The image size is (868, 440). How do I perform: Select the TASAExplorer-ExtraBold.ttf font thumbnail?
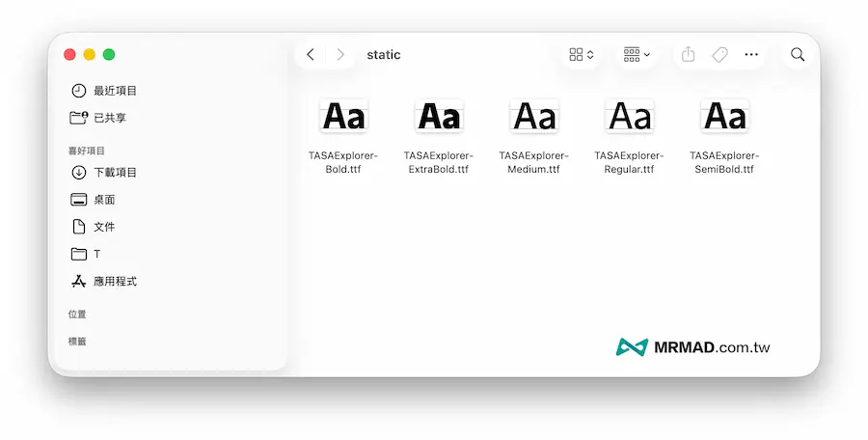pyautogui.click(x=439, y=116)
